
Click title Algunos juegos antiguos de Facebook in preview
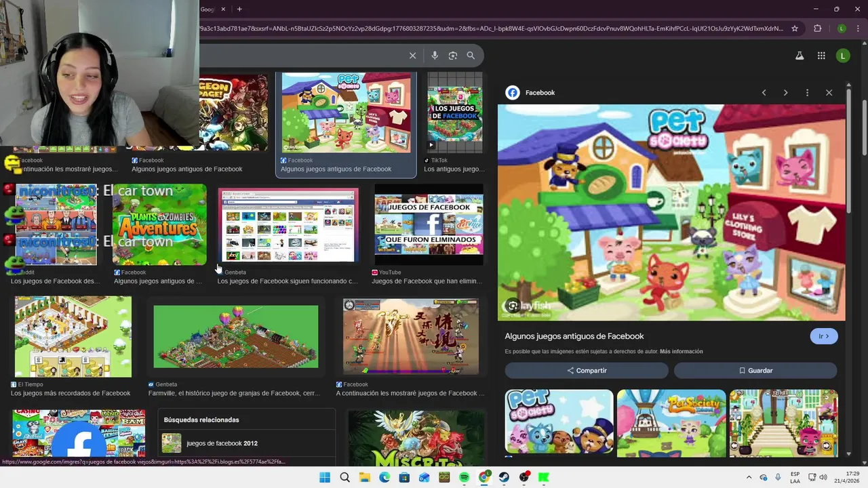coord(574,336)
